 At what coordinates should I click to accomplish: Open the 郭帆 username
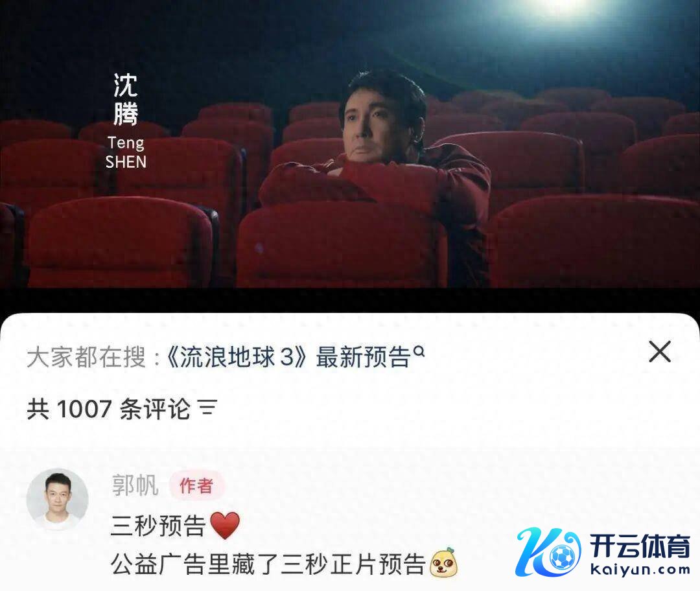[135, 485]
